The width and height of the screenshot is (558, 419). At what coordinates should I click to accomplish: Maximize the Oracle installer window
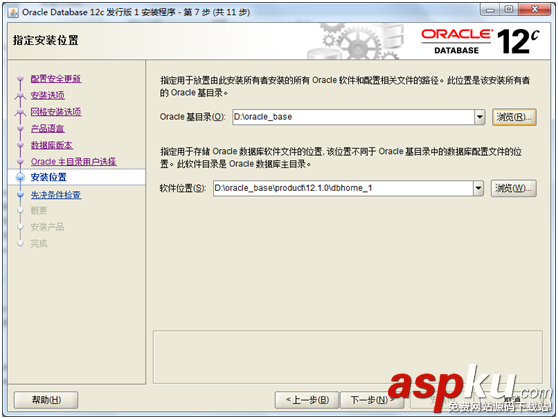tap(509, 10)
